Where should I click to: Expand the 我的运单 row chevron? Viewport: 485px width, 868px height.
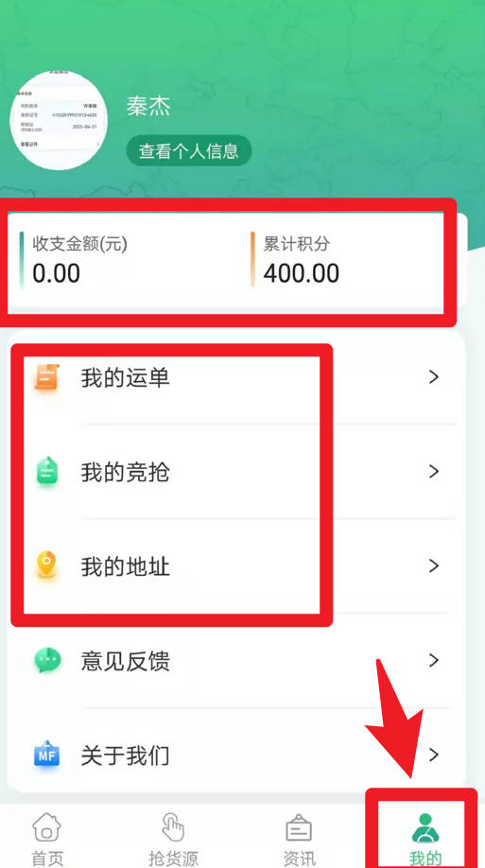pyautogui.click(x=434, y=377)
